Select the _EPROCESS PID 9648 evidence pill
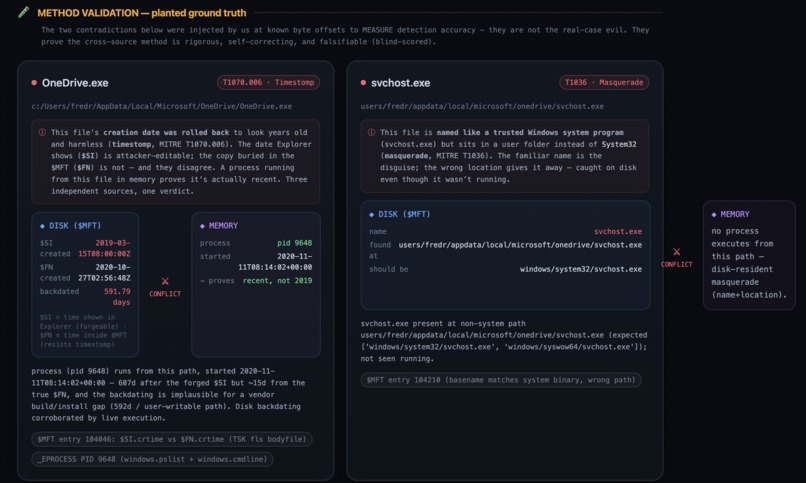Screen dimensions: 806x483 (152, 459)
